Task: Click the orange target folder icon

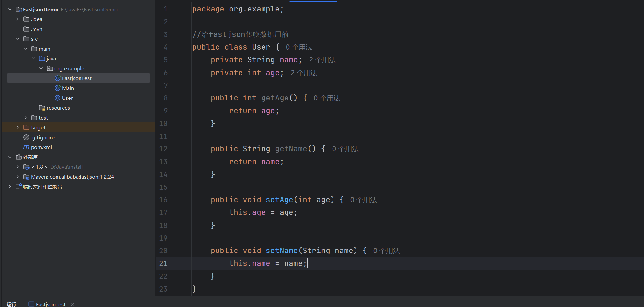Action: point(26,127)
